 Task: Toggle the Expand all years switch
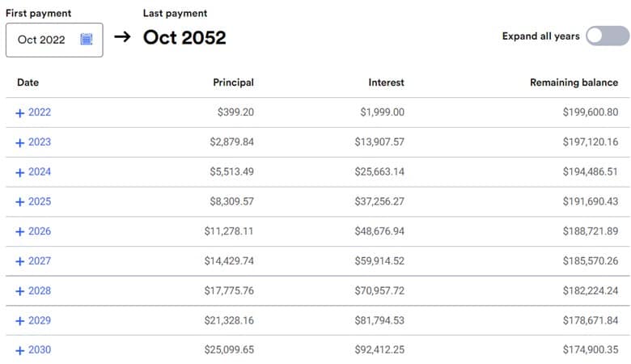pyautogui.click(x=608, y=36)
